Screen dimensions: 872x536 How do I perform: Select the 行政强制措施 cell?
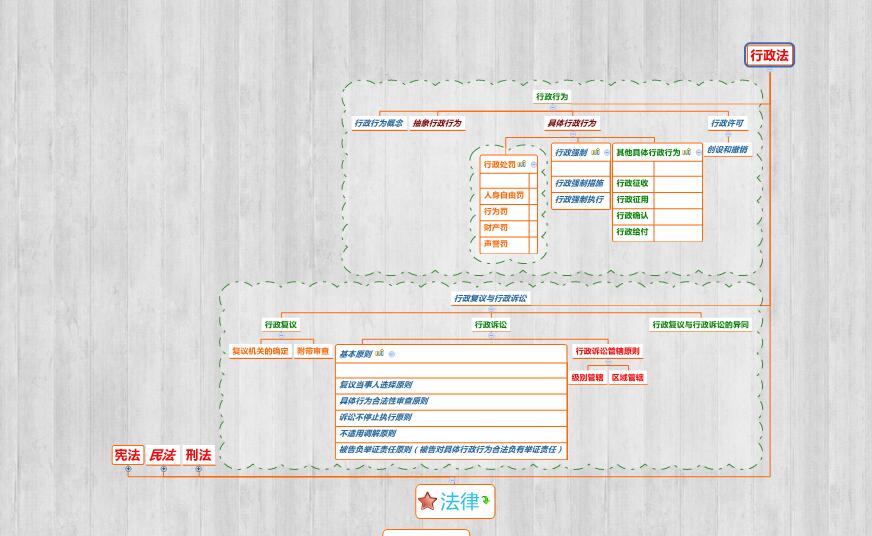(x=579, y=184)
